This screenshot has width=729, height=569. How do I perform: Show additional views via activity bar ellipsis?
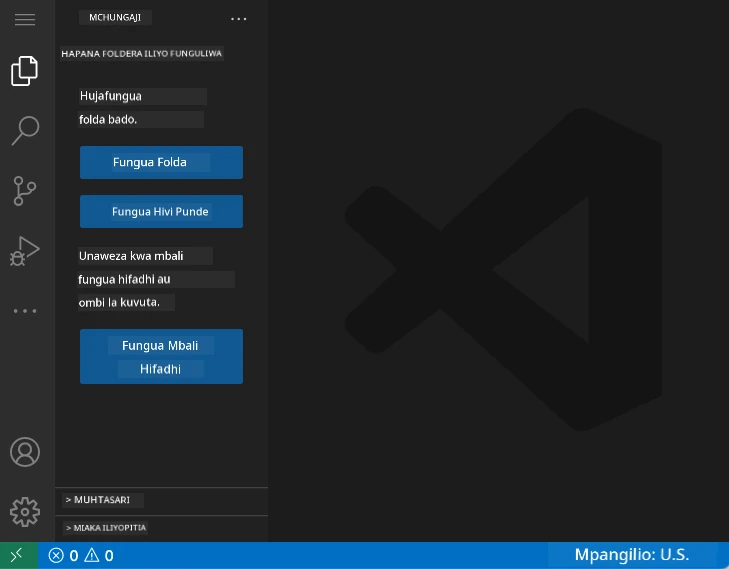coord(25,311)
